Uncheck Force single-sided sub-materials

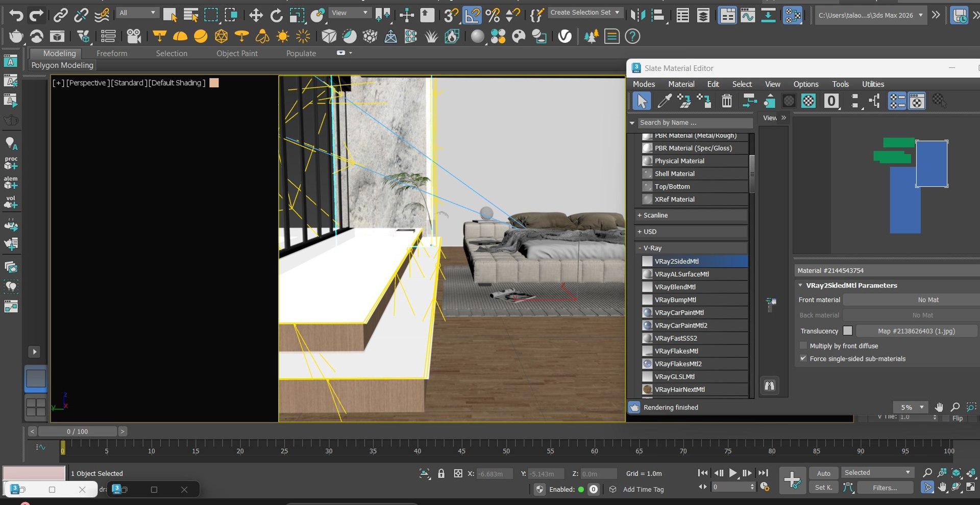[803, 358]
